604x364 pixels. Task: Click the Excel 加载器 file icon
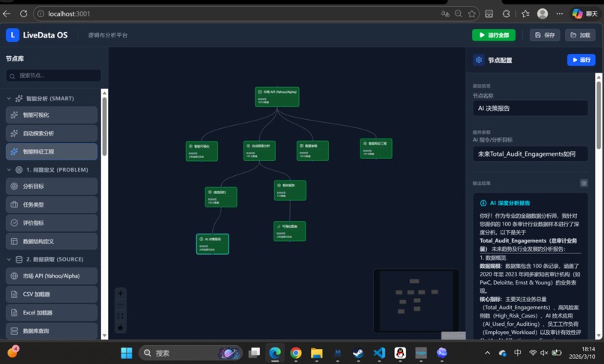(x=14, y=312)
